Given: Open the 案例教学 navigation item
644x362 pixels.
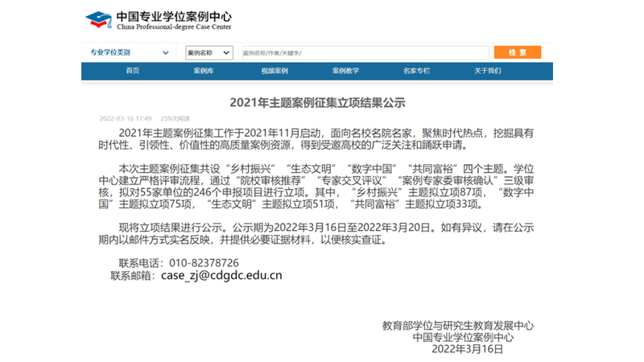Looking at the screenshot, I should click(x=345, y=71).
